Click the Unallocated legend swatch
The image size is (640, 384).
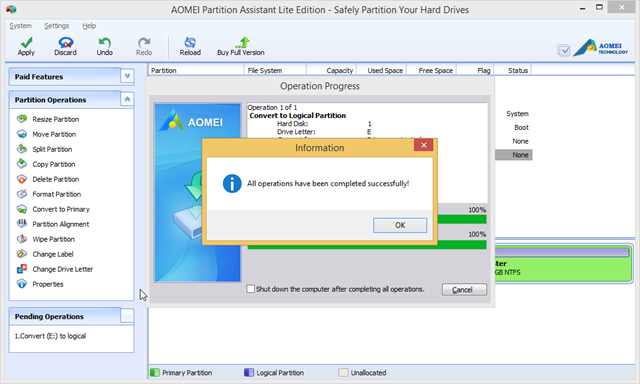(x=343, y=373)
